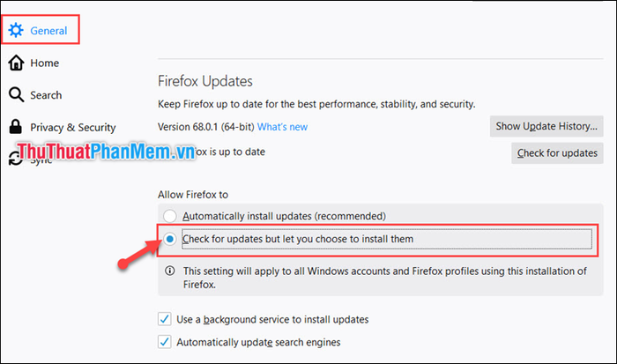Open the General settings category label
Viewport: 617px width, 364px height.
click(48, 31)
